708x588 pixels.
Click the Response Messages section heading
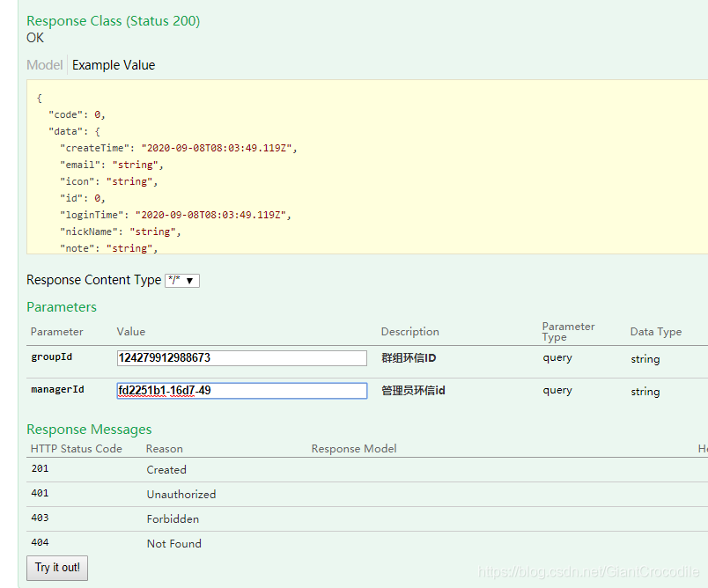(x=89, y=430)
